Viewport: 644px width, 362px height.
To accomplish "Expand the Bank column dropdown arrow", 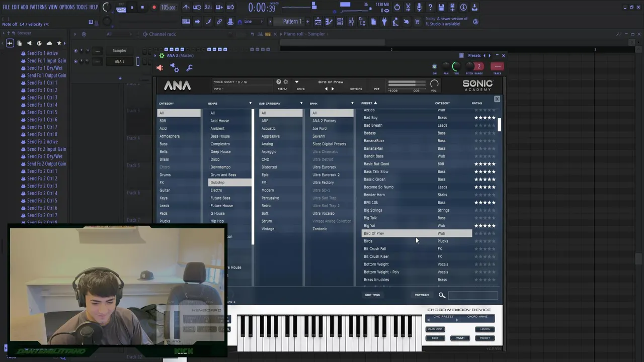I will click(352, 104).
